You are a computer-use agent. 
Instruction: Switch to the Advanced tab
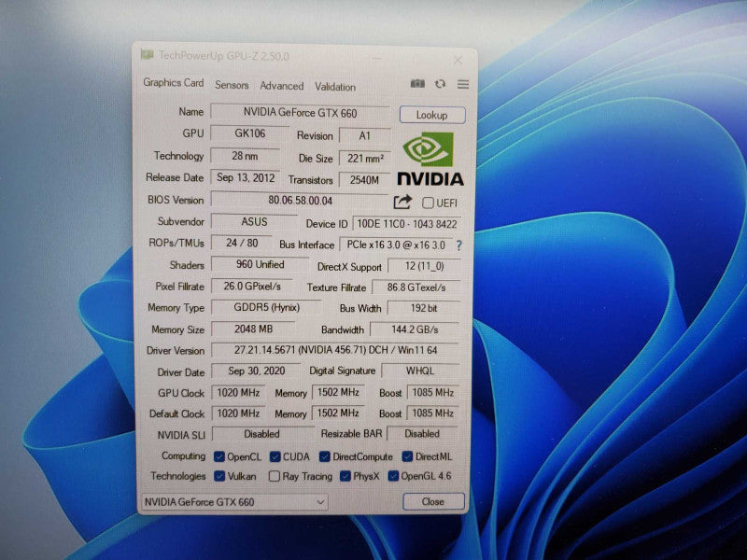tap(282, 86)
